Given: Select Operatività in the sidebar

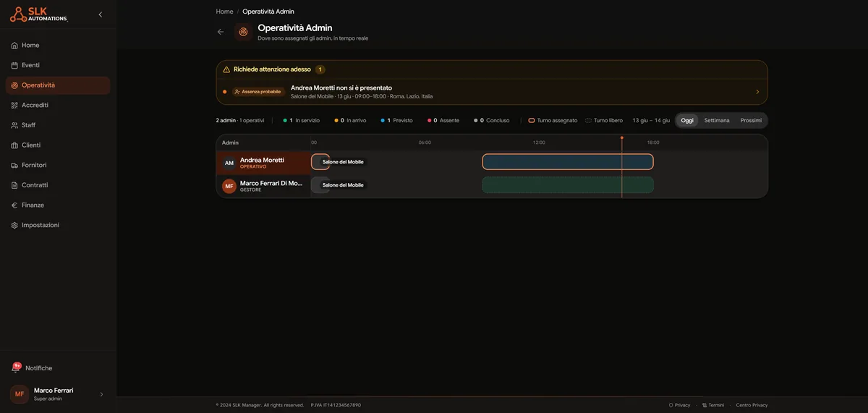Looking at the screenshot, I should point(58,85).
